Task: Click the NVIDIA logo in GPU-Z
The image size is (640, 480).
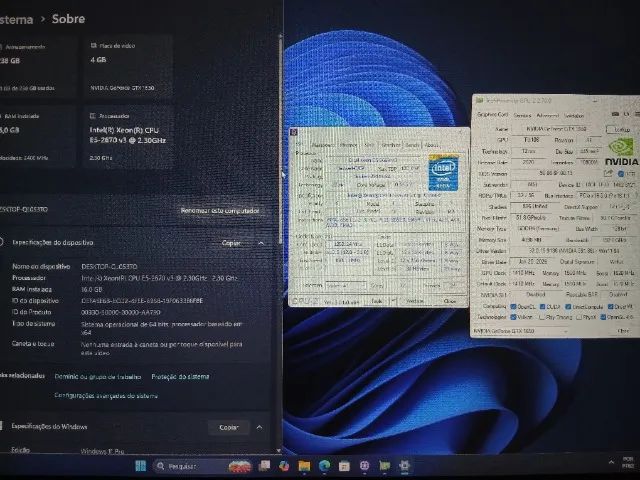Action: tap(621, 151)
